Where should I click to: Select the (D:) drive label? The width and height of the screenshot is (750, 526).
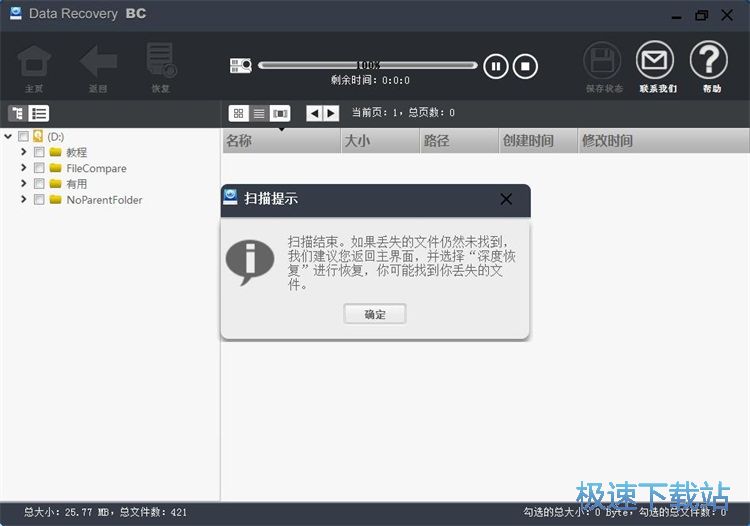(55, 137)
